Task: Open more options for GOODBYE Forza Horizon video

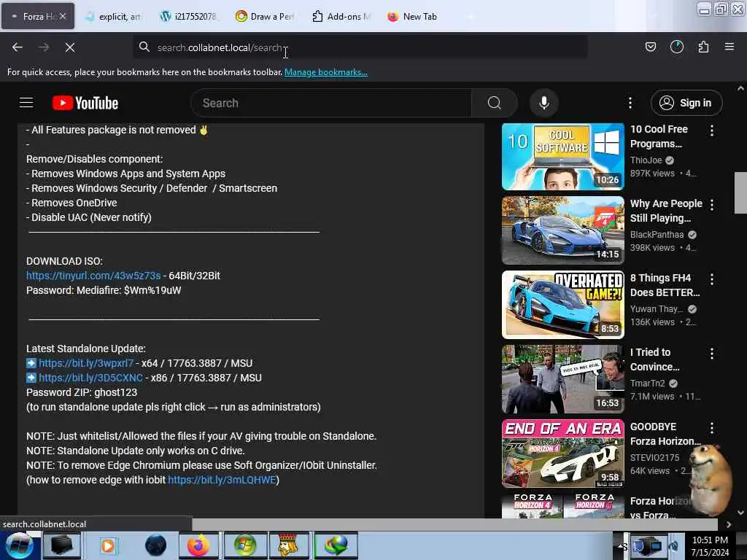Action: 712,427
